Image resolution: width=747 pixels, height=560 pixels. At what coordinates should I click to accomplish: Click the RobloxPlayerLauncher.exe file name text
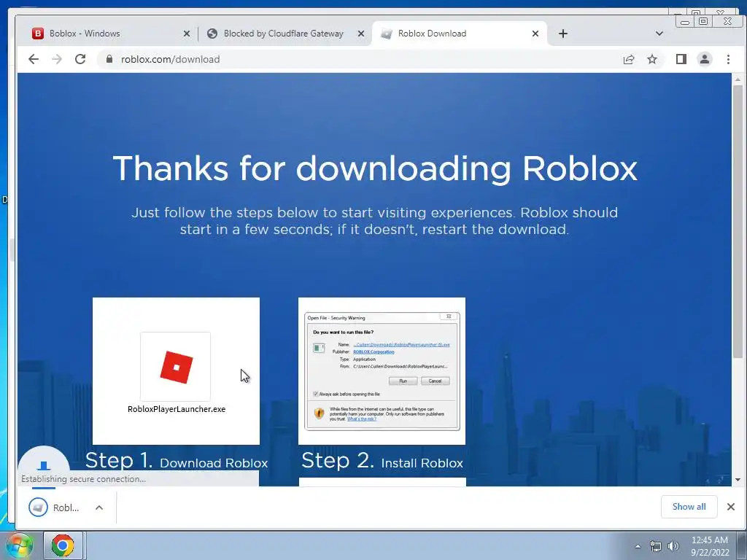coord(177,409)
